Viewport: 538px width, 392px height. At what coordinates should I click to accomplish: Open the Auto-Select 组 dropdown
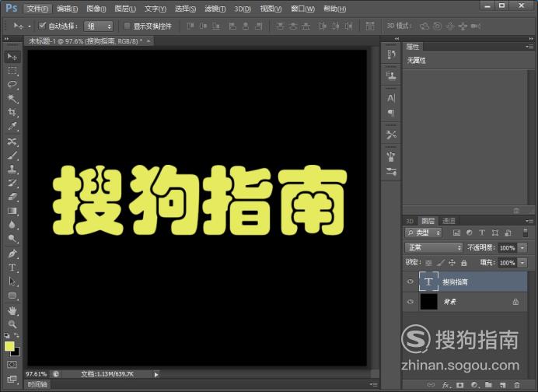point(99,26)
